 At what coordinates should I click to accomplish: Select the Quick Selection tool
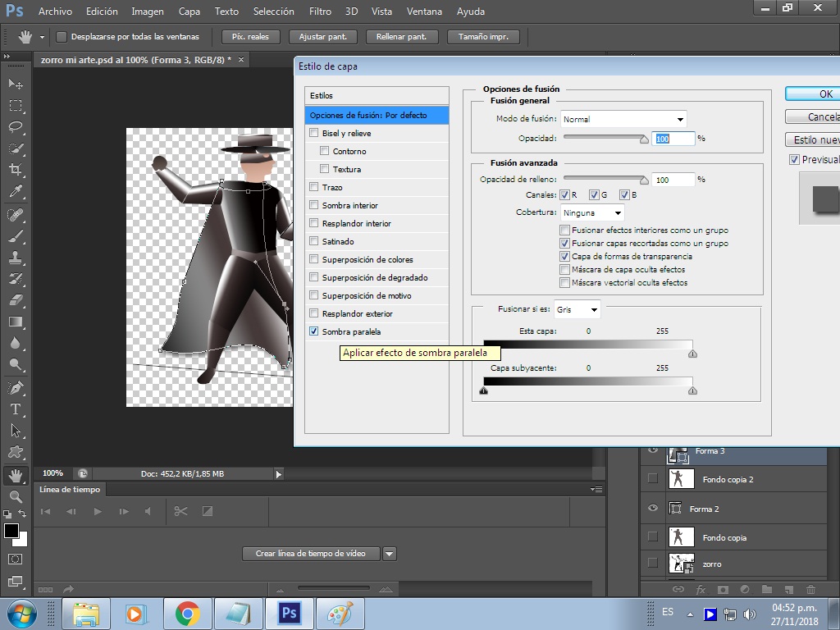click(x=16, y=148)
